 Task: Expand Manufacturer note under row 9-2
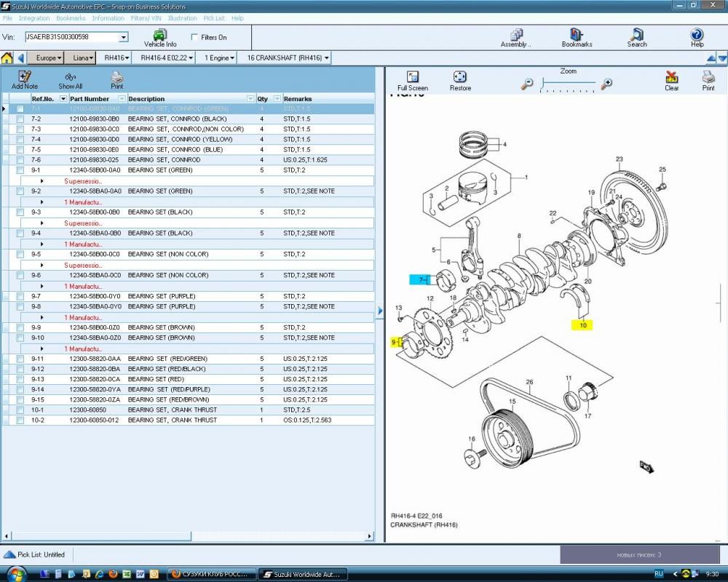[x=41, y=202]
